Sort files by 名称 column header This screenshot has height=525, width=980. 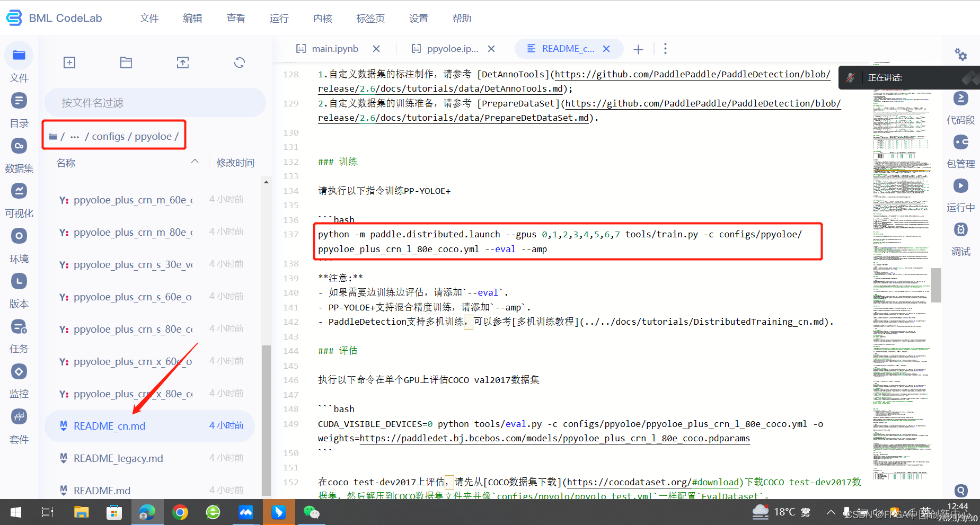(66, 163)
